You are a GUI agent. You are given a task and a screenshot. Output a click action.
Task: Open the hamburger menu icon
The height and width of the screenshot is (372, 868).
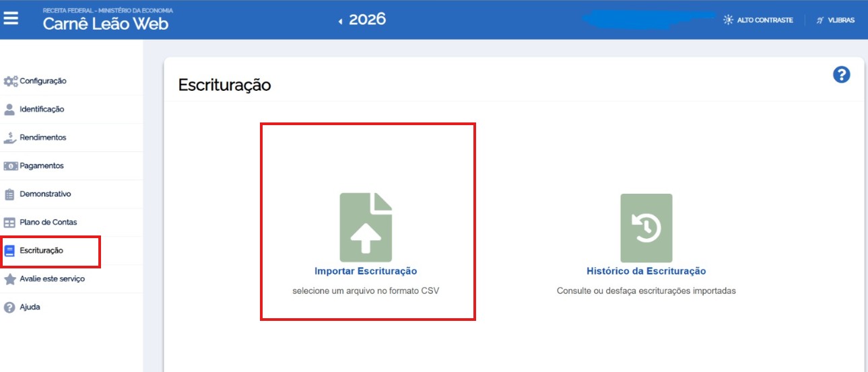[x=11, y=18]
